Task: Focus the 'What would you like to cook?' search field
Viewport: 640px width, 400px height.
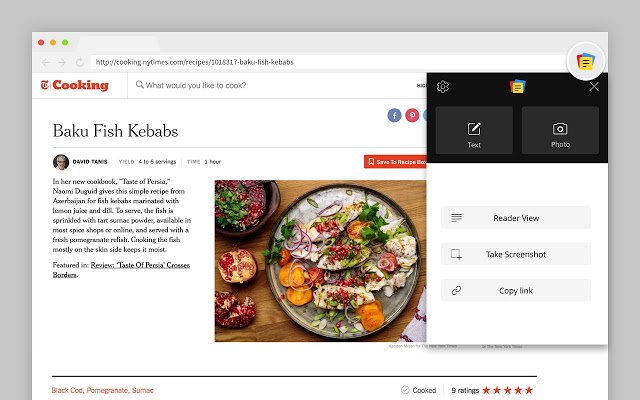Action: pos(196,85)
